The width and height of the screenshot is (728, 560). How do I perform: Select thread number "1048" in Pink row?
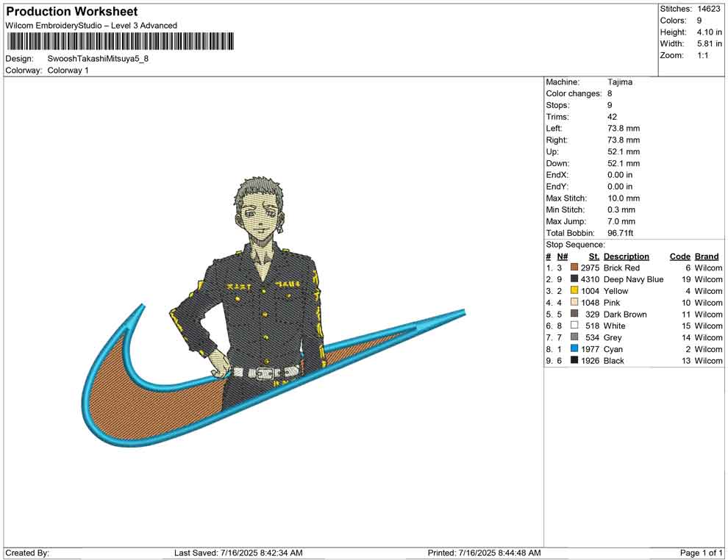[x=590, y=302]
